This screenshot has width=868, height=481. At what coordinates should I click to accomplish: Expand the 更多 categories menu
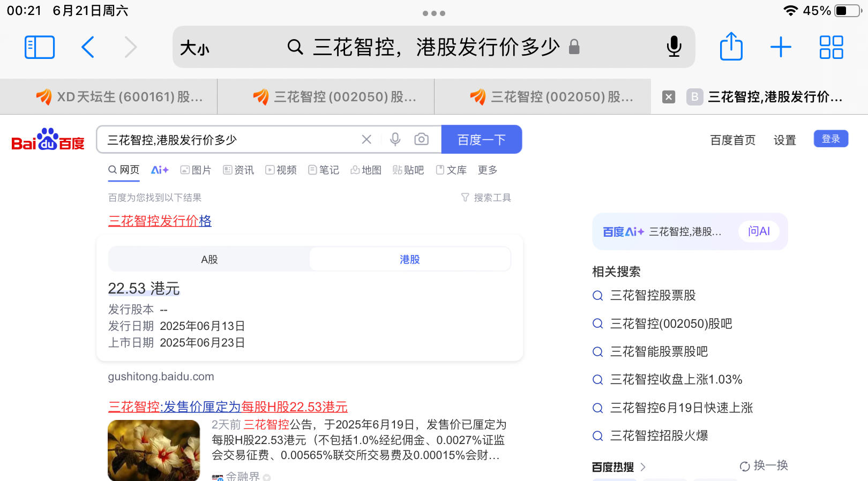pos(488,170)
